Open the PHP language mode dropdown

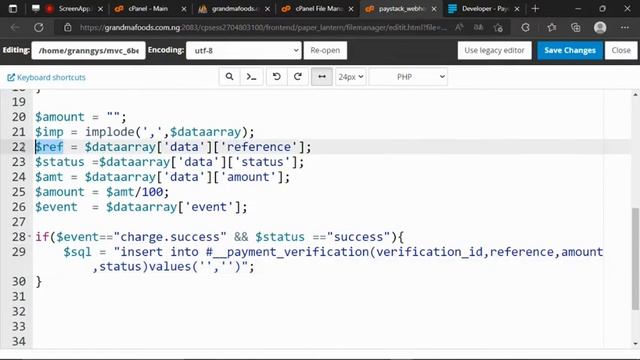[408, 77]
